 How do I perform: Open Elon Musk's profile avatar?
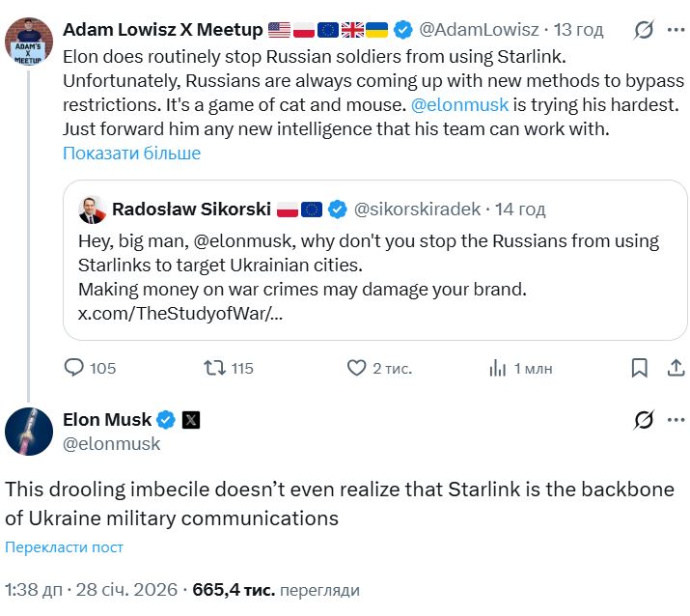[28, 431]
